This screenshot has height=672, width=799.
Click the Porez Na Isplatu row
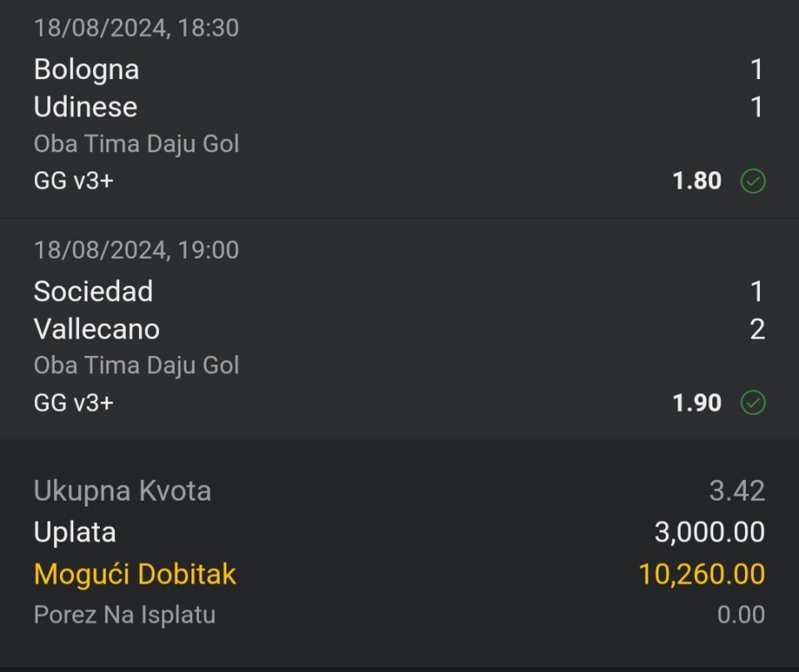399,615
